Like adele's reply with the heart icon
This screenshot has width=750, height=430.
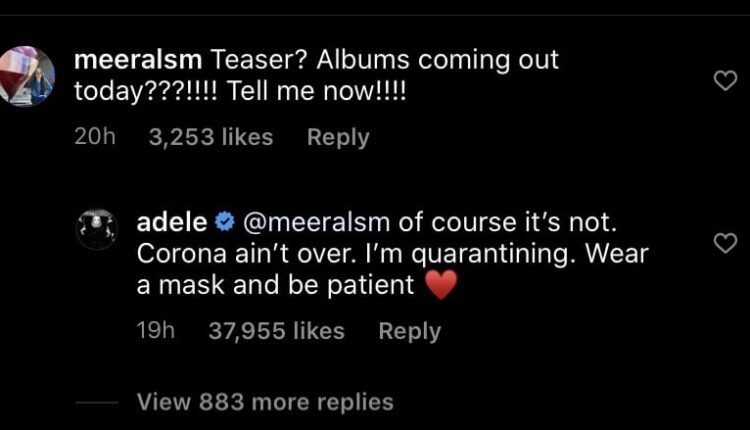pos(723,242)
